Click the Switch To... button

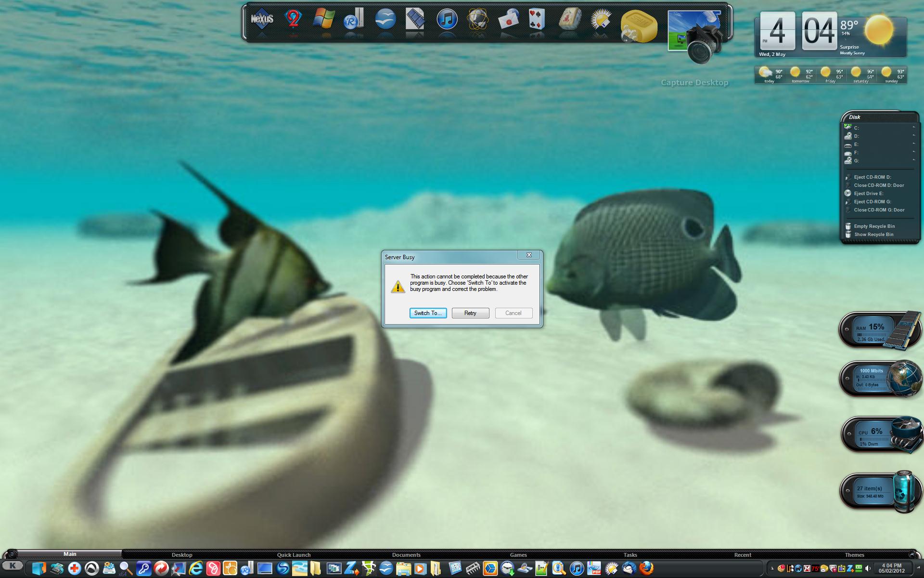[x=428, y=313]
